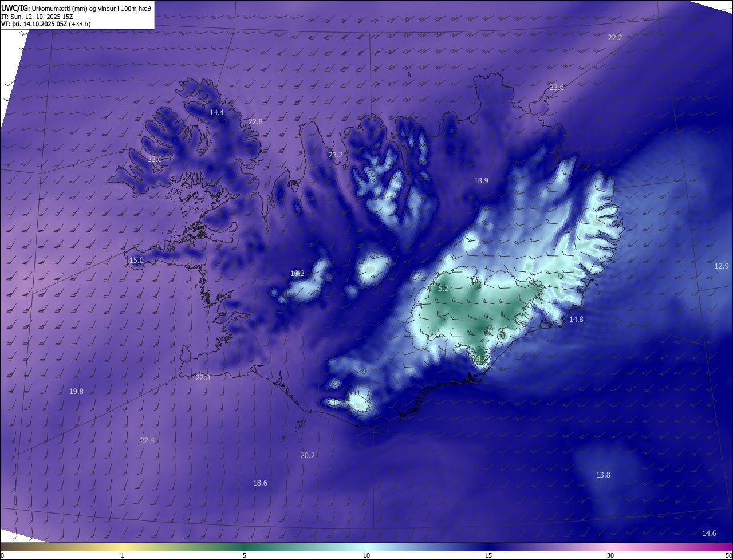Click the color scale tick label 5
The image size is (733, 560).
click(x=245, y=555)
